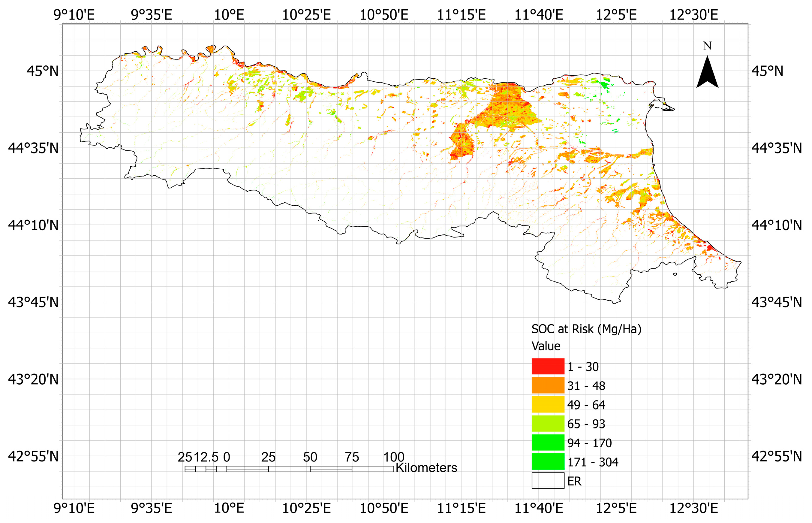
Task: Click the 100 scale bar number
Action: coord(393,457)
